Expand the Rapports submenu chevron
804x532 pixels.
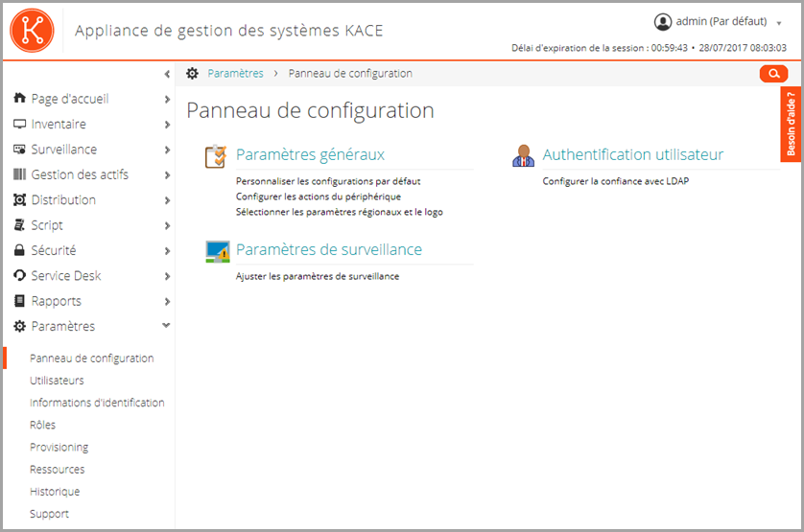pos(167,301)
